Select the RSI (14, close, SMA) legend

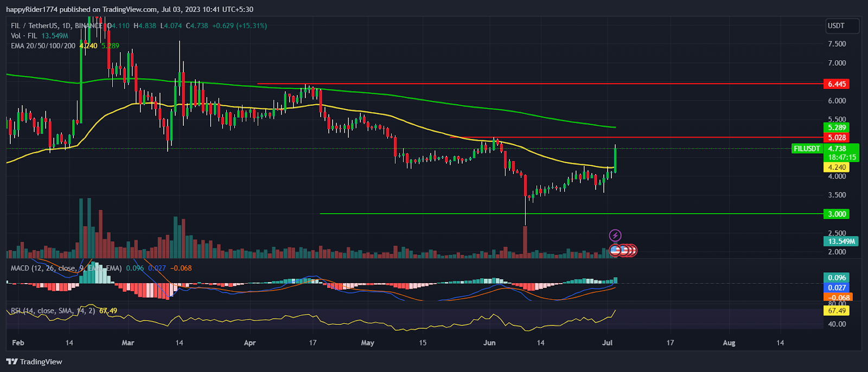click(x=53, y=311)
